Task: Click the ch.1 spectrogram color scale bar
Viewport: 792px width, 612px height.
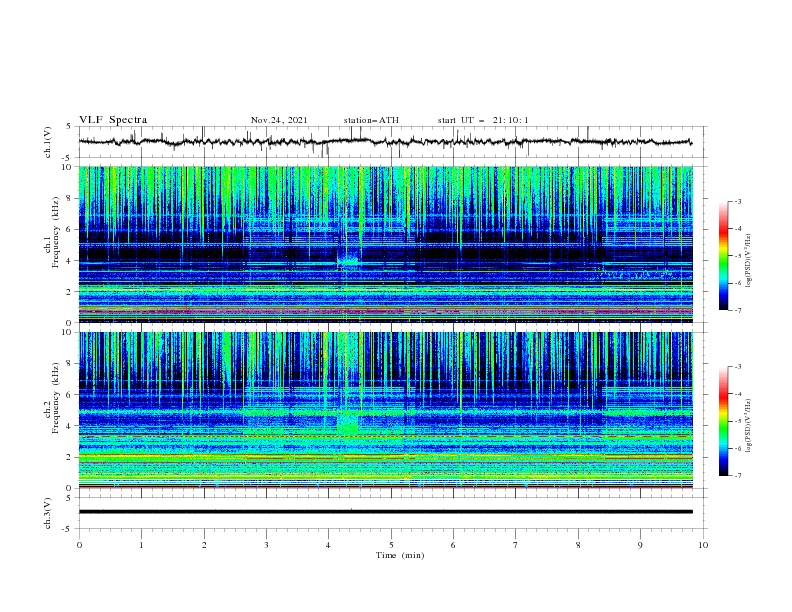Action: pos(724,256)
